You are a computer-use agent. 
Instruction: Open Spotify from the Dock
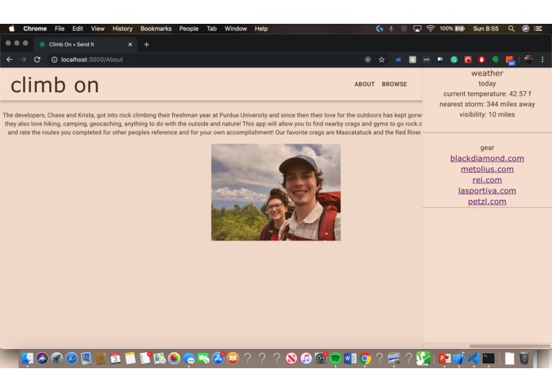(x=335, y=359)
